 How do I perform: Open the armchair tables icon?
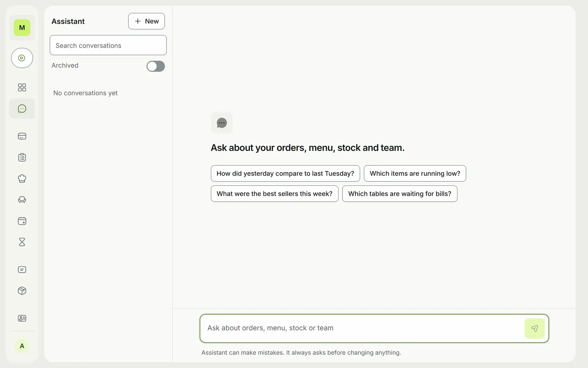tap(22, 200)
